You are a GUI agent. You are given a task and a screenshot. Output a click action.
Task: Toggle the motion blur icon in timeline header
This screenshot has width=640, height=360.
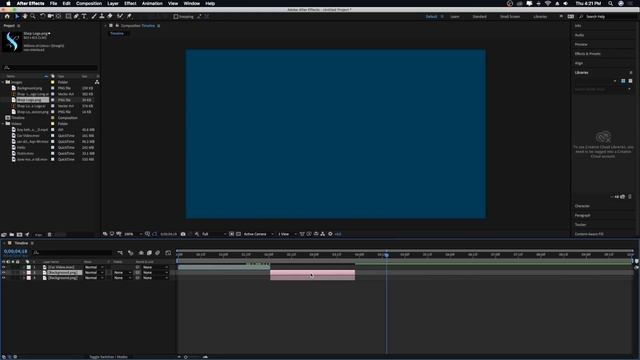point(158,253)
